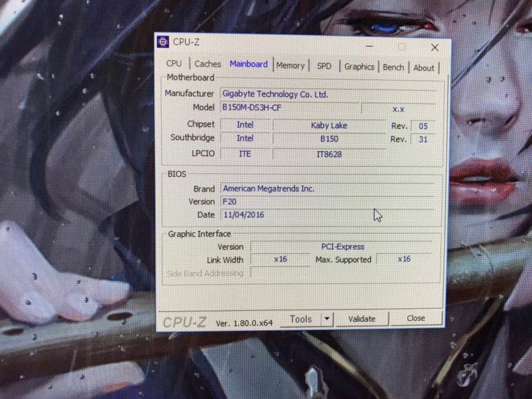Go to the Graphics tab
This screenshot has height=399, width=532.
click(x=359, y=67)
